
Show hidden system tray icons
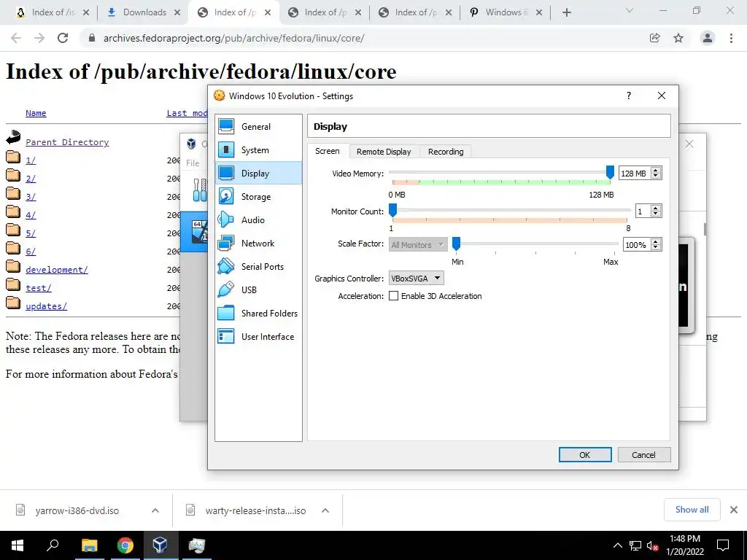point(617,545)
